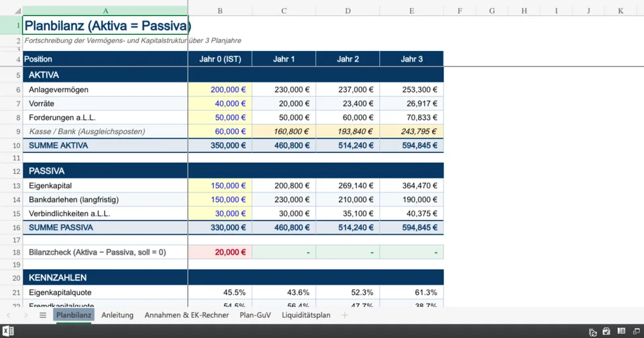
Task: Click the 60,000 € Kasse input cell
Action: coord(220,131)
